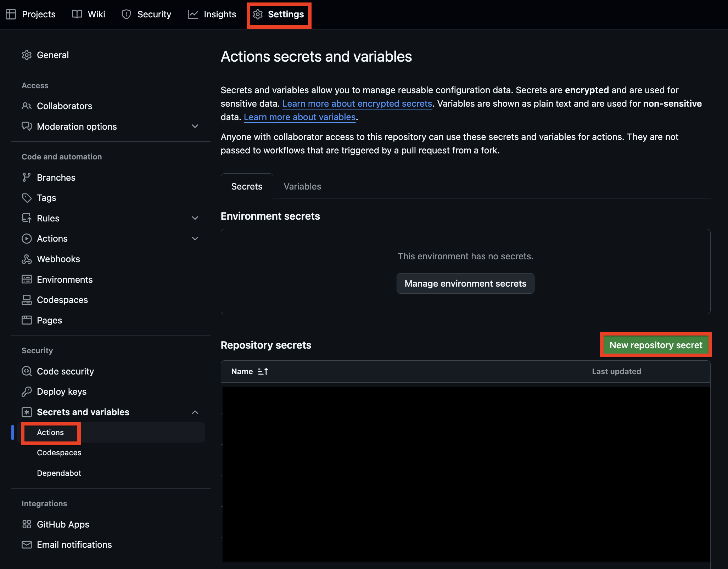Screen dimensions: 728x569
Task: Click the GitHub Apps grid icon
Action: [x=27, y=524]
